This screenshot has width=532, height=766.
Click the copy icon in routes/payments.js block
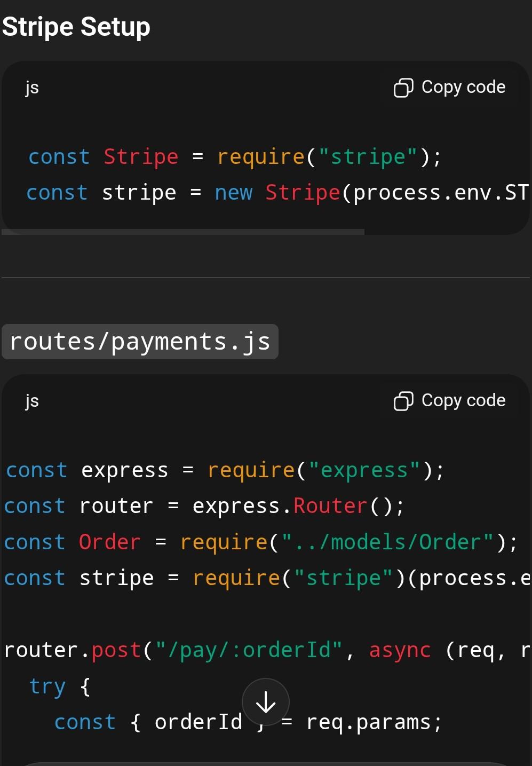click(403, 401)
